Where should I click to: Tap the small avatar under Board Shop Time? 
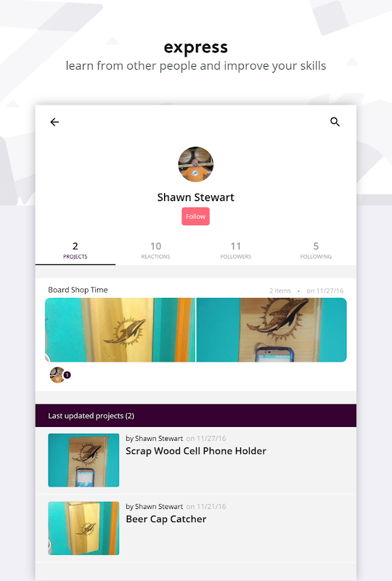57,375
